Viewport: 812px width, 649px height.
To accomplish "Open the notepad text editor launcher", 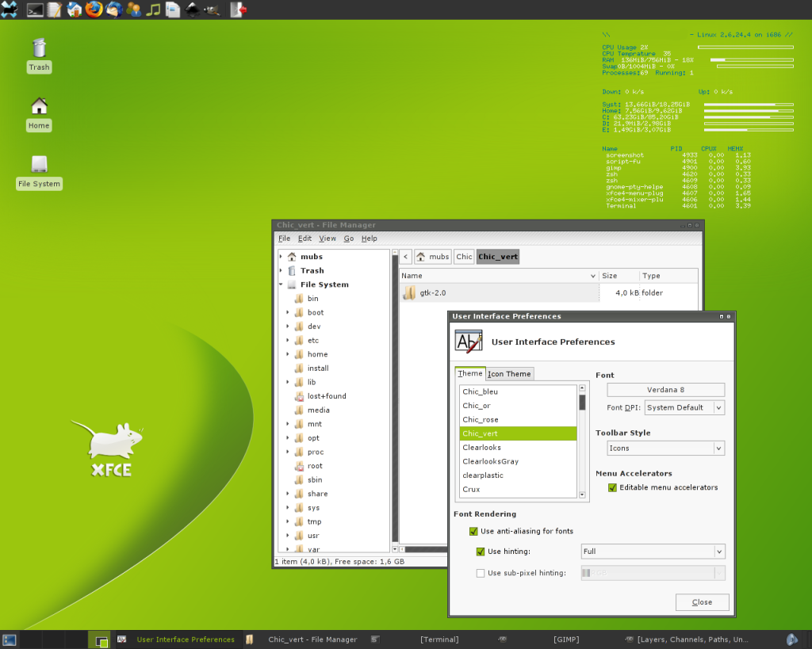I will coord(55,10).
